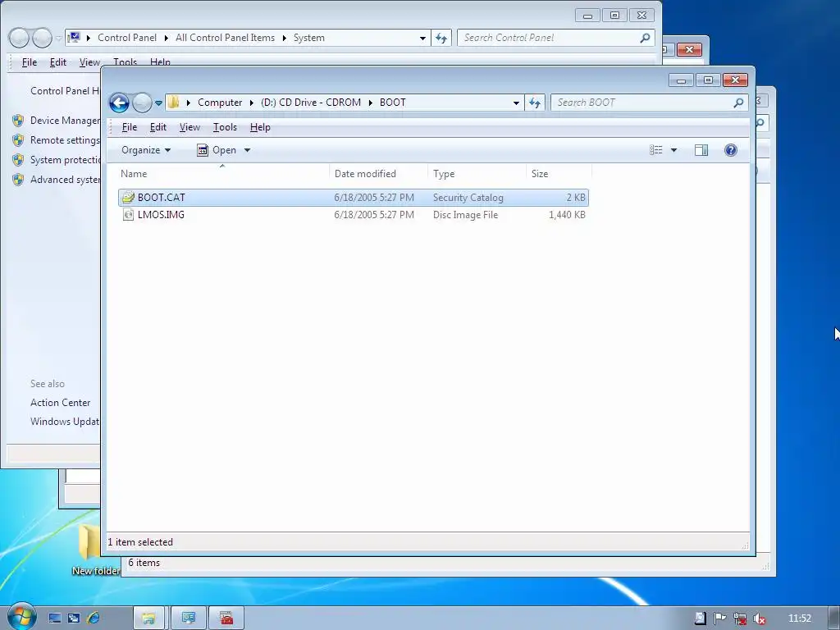
Task: Click Remote settings link in System window
Action: 65,140
